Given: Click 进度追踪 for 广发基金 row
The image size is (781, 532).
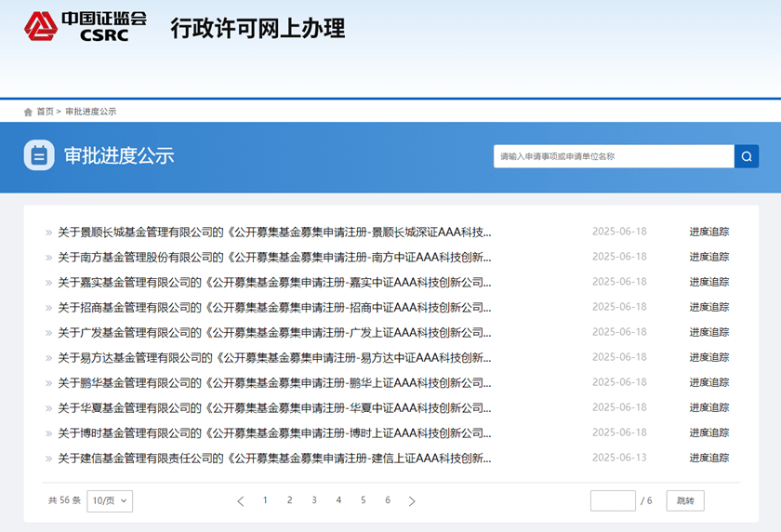Looking at the screenshot, I should [x=709, y=332].
